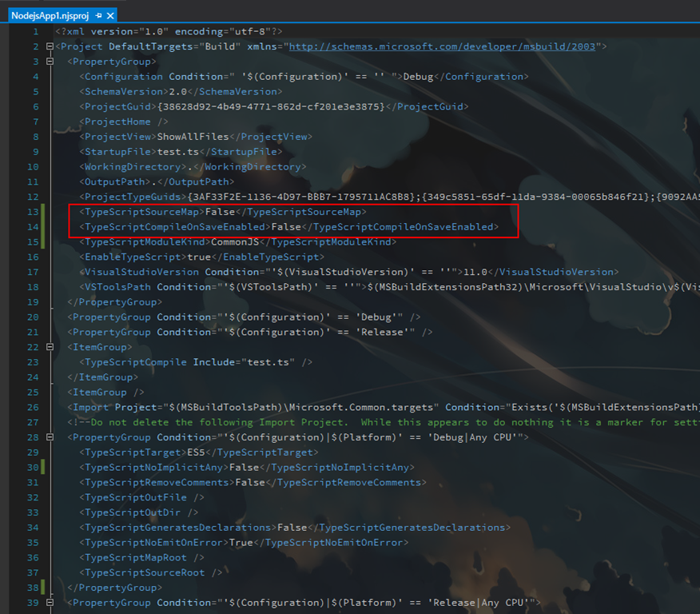Click the ProjectTypeGuids tag on line 12
700x614 pixels.
pyautogui.click(x=133, y=197)
